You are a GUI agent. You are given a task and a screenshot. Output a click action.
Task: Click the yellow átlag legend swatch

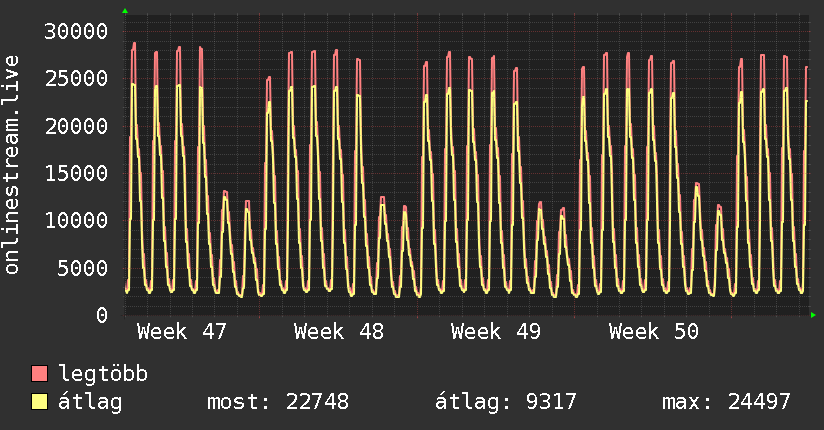pyautogui.click(x=40, y=402)
